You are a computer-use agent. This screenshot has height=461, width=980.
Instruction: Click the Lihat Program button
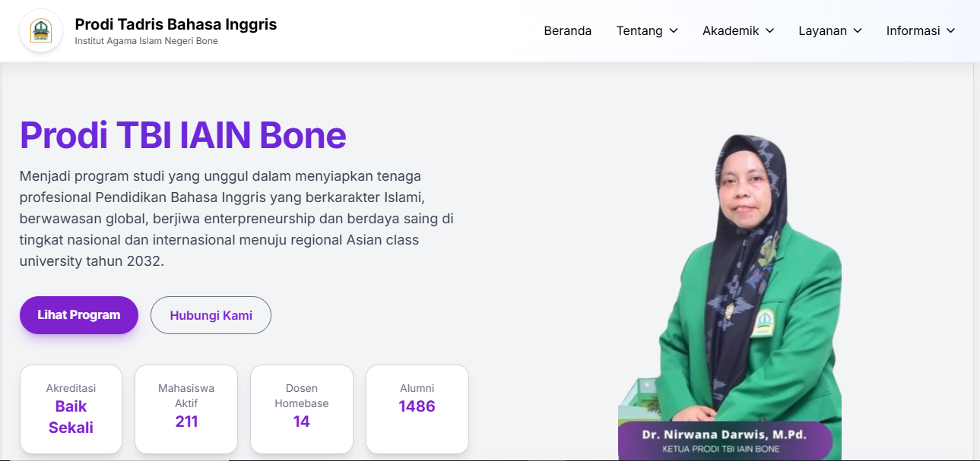tap(78, 314)
